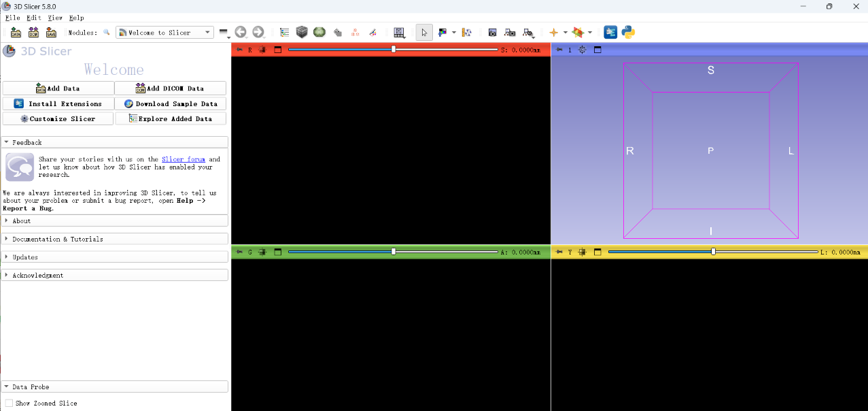Viewport: 868px width, 411px height.
Task: Click the Volume Rendering module icon
Action: pos(302,32)
